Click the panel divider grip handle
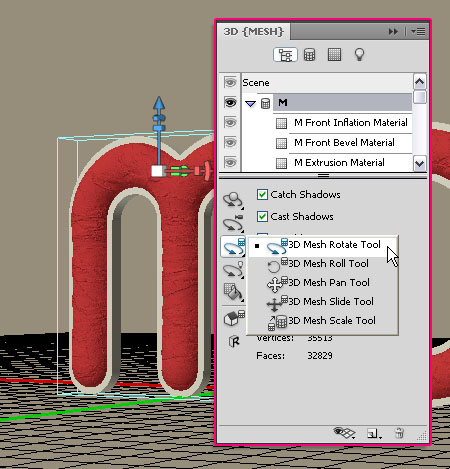This screenshot has width=450, height=469. 323,175
